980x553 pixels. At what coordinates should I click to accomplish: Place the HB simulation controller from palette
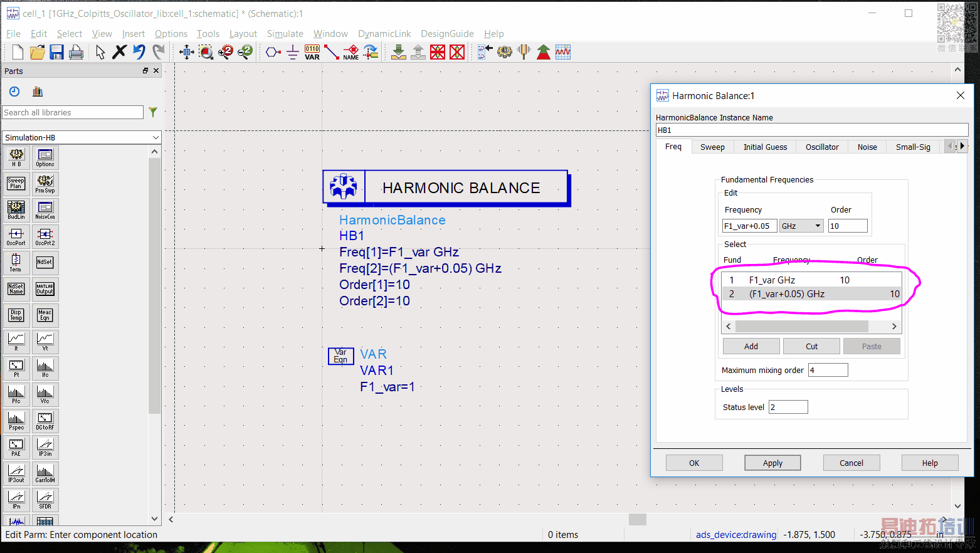click(x=16, y=157)
